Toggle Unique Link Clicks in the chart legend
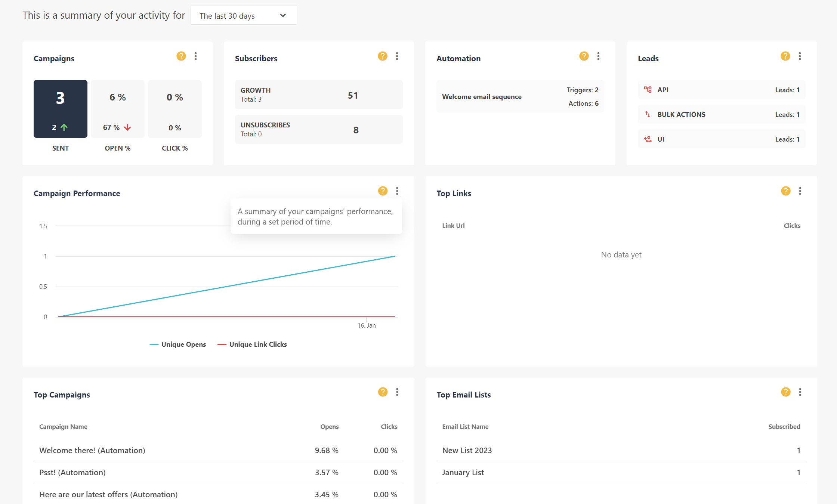Screen dimensions: 837x504 click(x=252, y=344)
